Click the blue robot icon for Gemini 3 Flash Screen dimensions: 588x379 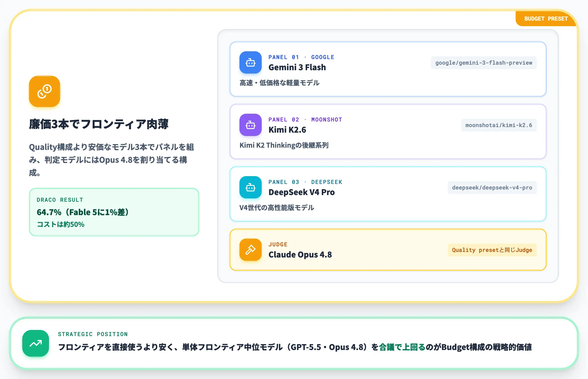click(251, 62)
